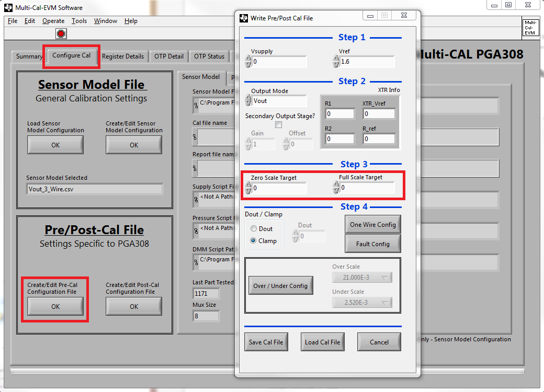Select the Clamp radio option
The image size is (544, 392).
tap(253, 240)
